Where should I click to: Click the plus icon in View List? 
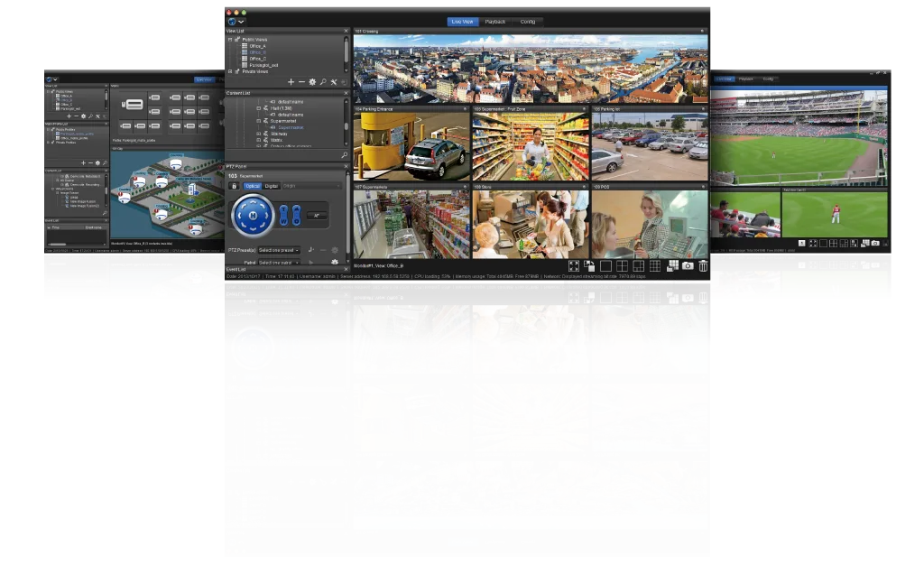pyautogui.click(x=290, y=82)
